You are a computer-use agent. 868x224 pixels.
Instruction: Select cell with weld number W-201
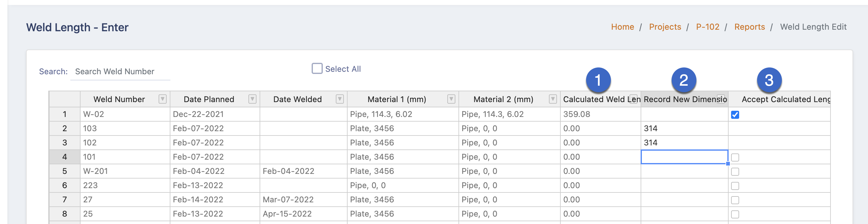(125, 171)
